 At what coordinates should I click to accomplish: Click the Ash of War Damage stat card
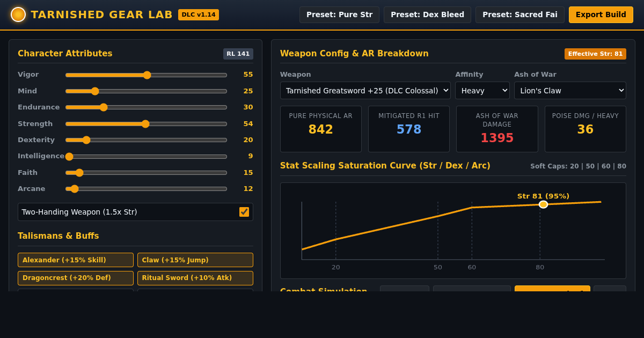pyautogui.click(x=497, y=129)
